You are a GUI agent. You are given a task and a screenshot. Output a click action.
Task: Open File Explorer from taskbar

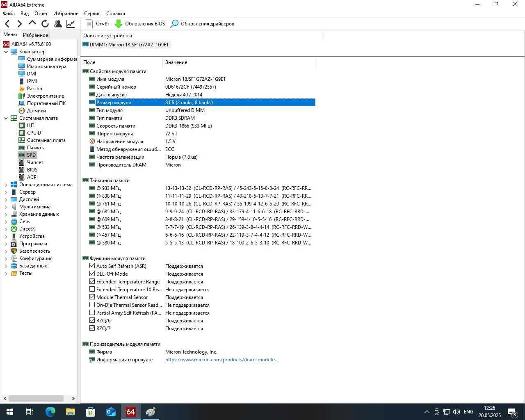(x=70, y=412)
